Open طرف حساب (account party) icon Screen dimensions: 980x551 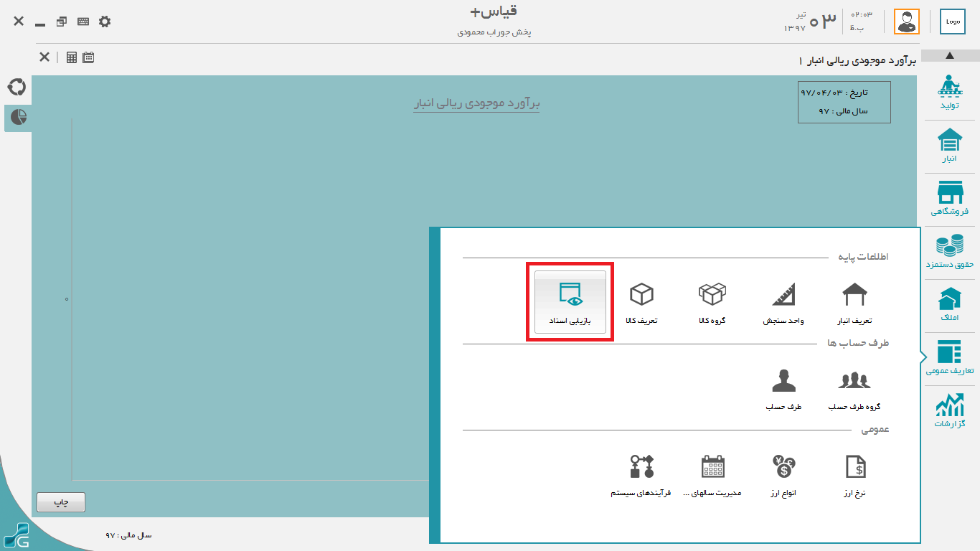pos(783,388)
